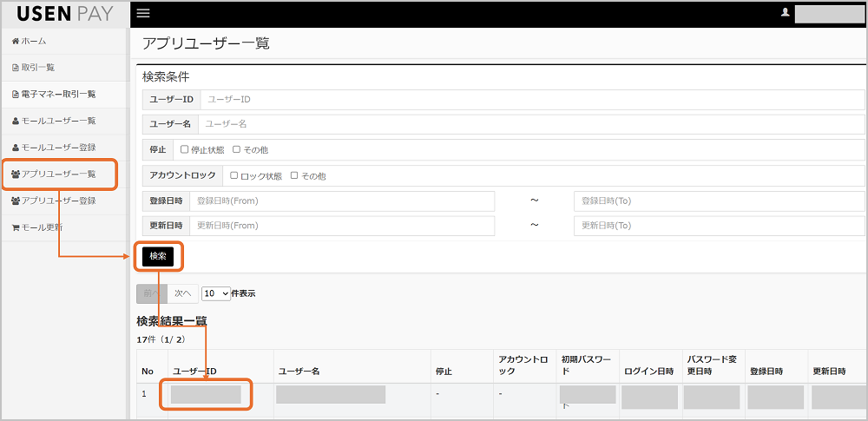The image size is (868, 421).
Task: Check その他 in the 停止 row
Action: (x=237, y=149)
